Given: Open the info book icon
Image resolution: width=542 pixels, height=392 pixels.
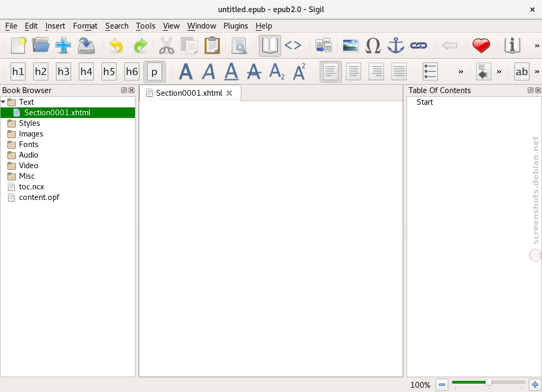Looking at the screenshot, I should [x=512, y=45].
